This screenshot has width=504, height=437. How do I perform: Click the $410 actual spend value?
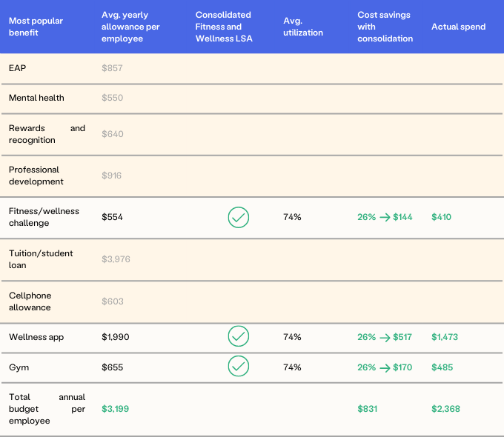click(x=441, y=217)
